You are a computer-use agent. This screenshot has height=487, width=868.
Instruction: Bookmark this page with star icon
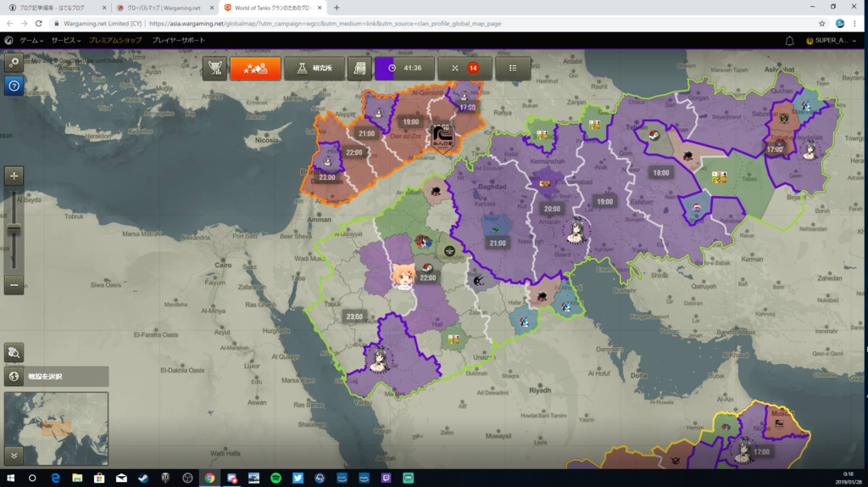tap(821, 23)
